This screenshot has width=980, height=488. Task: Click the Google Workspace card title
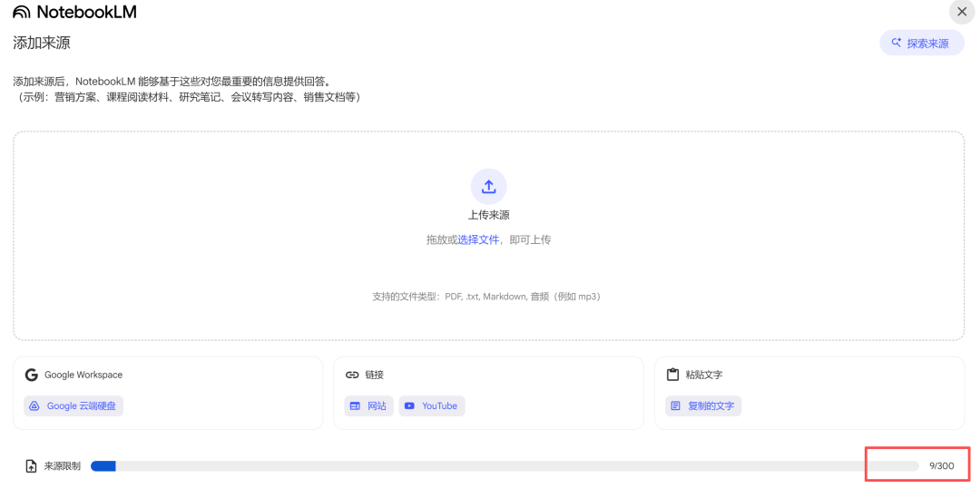pyautogui.click(x=83, y=375)
